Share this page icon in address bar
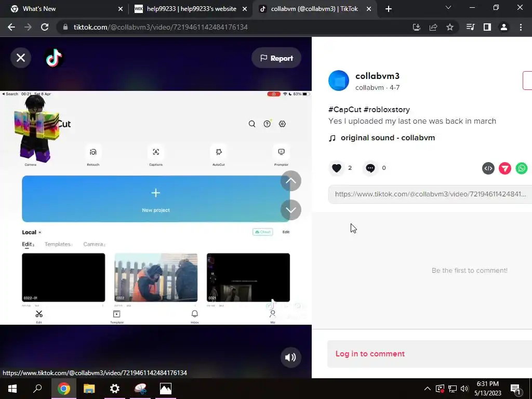 pyautogui.click(x=433, y=27)
